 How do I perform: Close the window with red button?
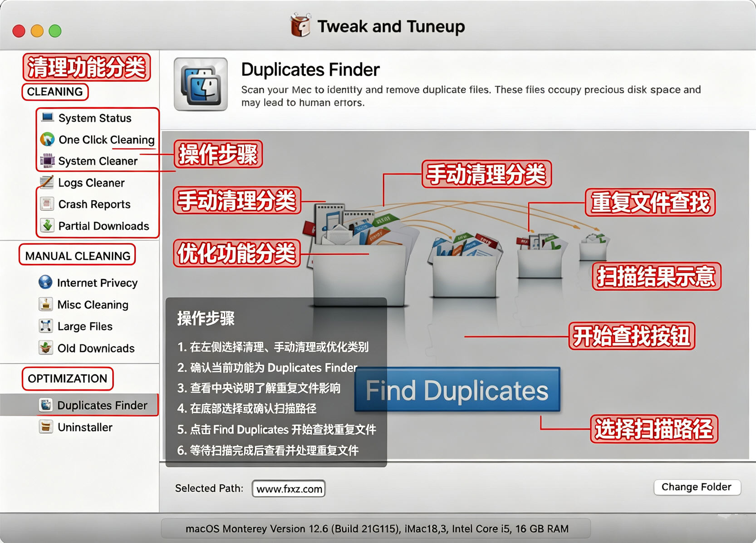tap(19, 31)
